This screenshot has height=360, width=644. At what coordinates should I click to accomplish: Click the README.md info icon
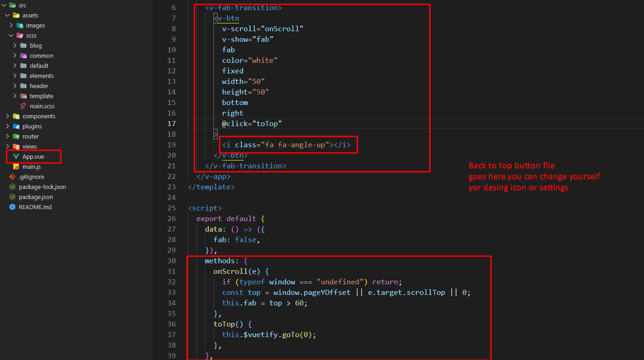tap(12, 207)
